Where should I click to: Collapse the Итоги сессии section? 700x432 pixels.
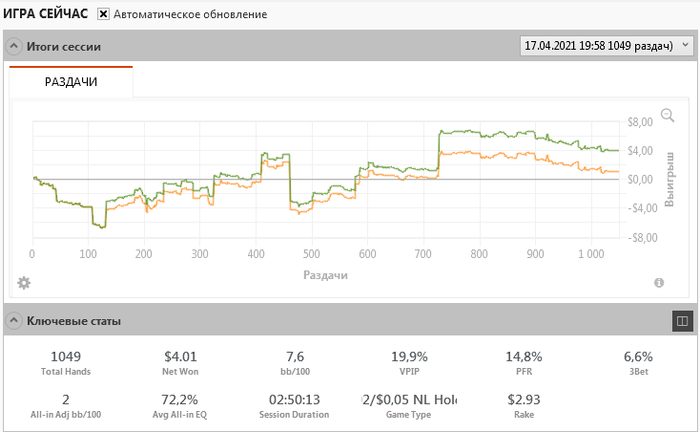14,46
